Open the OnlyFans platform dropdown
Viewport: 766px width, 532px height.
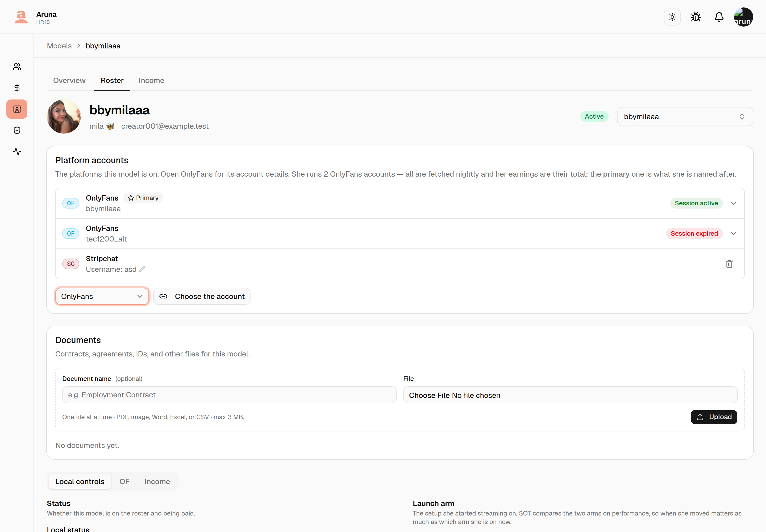pos(102,296)
